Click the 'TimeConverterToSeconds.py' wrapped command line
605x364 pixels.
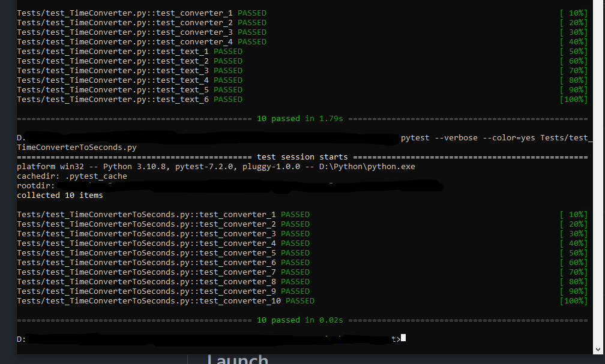77,148
